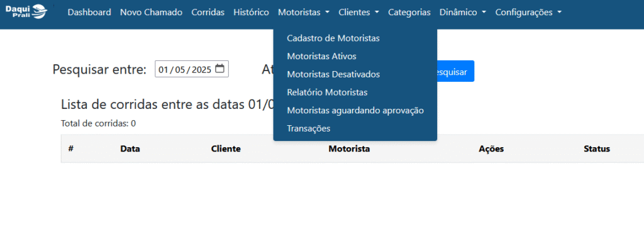Screen dimensions: 644x251
Task: Click the 'Lista de corridas entre as datas' heading
Action: [167, 104]
